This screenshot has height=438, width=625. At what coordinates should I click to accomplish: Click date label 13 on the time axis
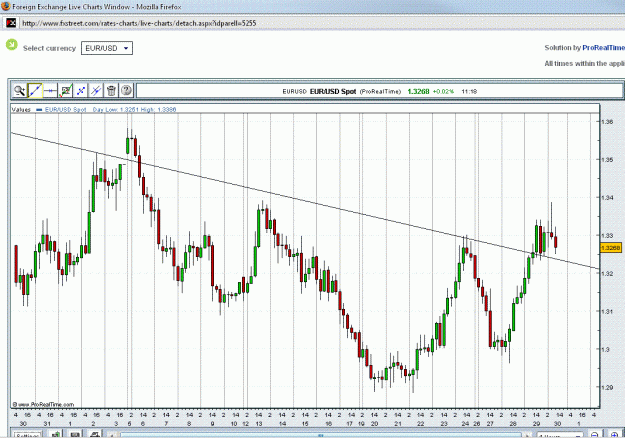coord(259,424)
